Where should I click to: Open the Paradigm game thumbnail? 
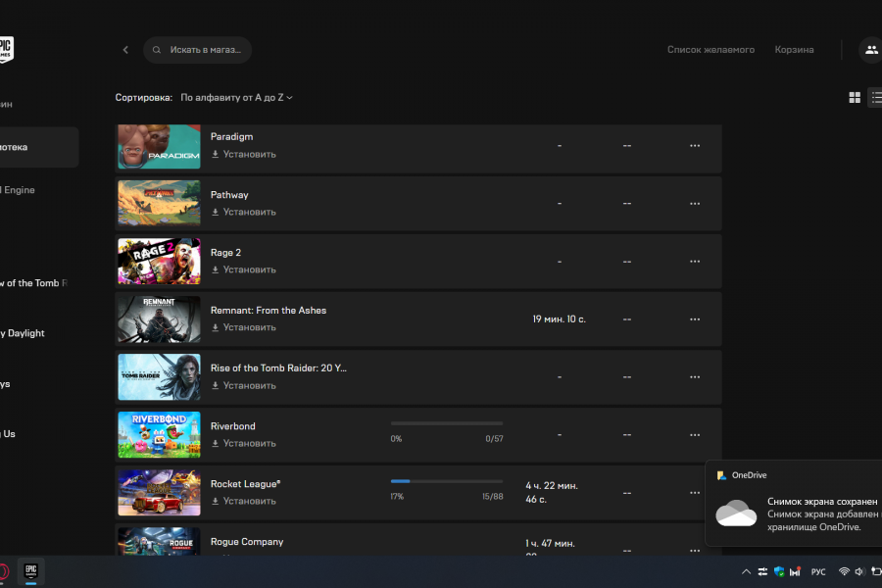(x=159, y=147)
